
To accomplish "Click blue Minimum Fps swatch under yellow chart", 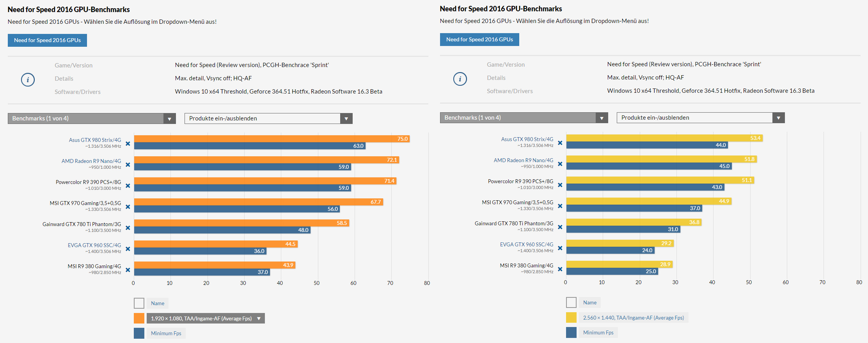I will click(x=571, y=332).
